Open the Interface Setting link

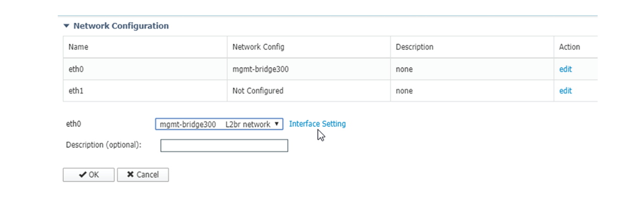pyautogui.click(x=318, y=124)
